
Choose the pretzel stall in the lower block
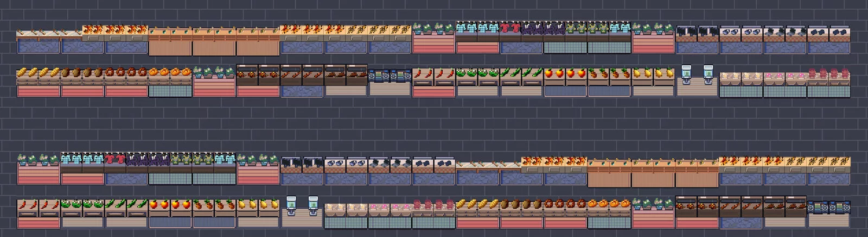tap(565, 213)
